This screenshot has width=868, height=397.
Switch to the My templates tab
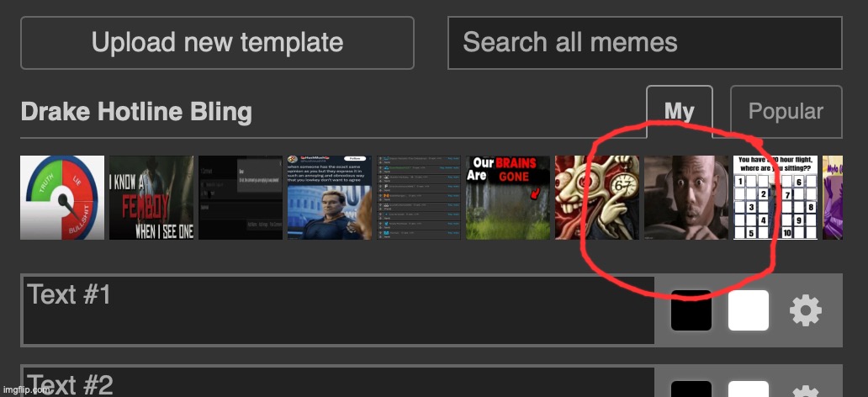click(679, 112)
